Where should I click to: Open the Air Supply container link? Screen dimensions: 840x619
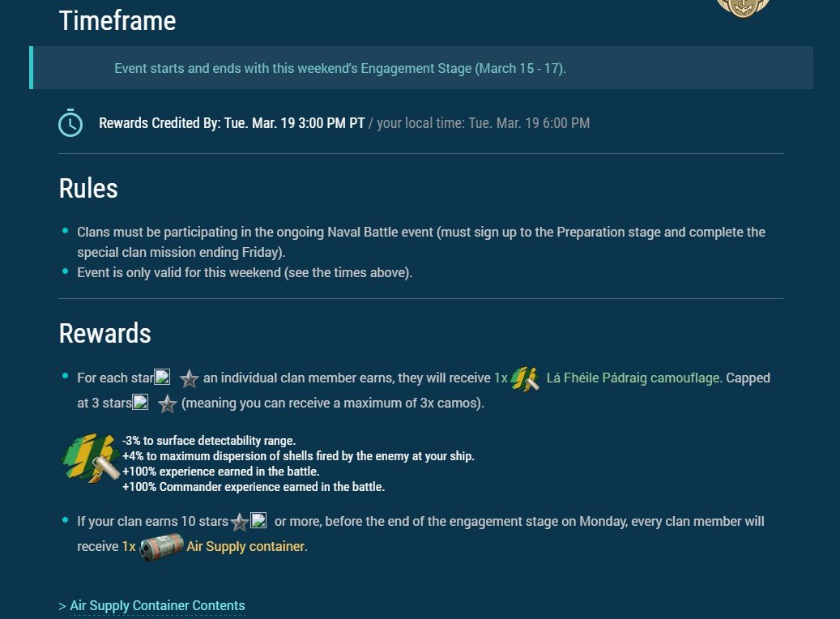245,547
